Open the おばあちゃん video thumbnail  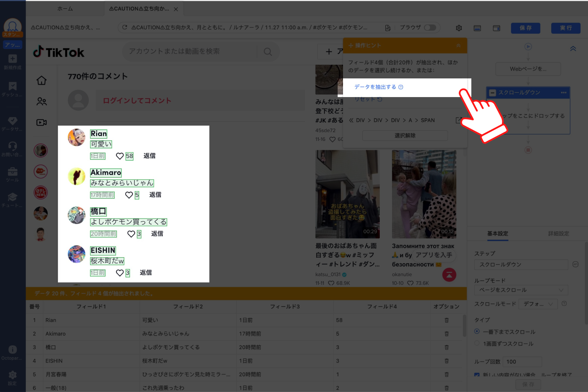pyautogui.click(x=347, y=194)
